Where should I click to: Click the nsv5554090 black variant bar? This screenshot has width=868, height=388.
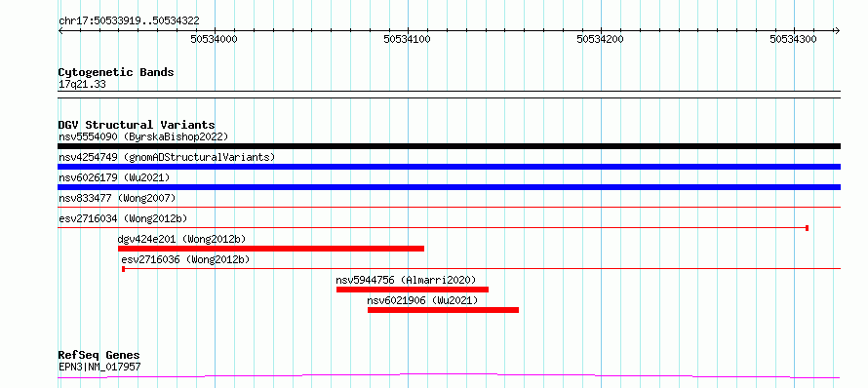449,146
